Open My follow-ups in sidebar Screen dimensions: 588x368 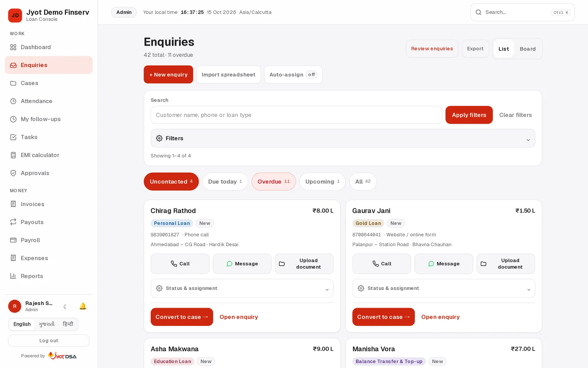[x=49, y=119]
